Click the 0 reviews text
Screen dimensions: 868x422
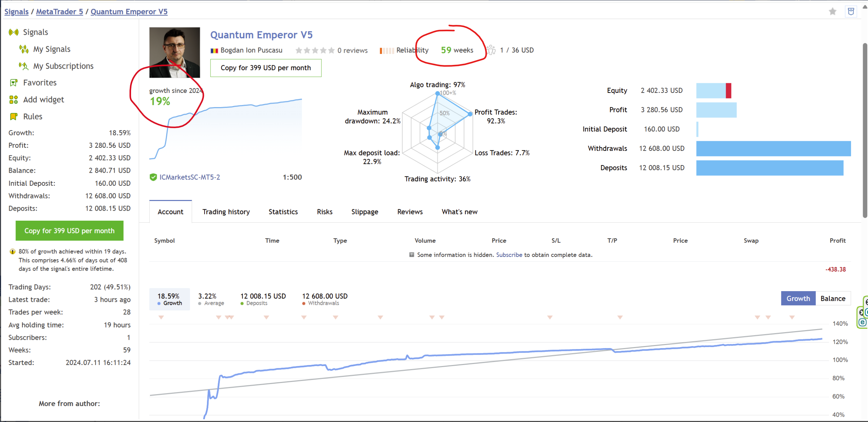coord(352,50)
